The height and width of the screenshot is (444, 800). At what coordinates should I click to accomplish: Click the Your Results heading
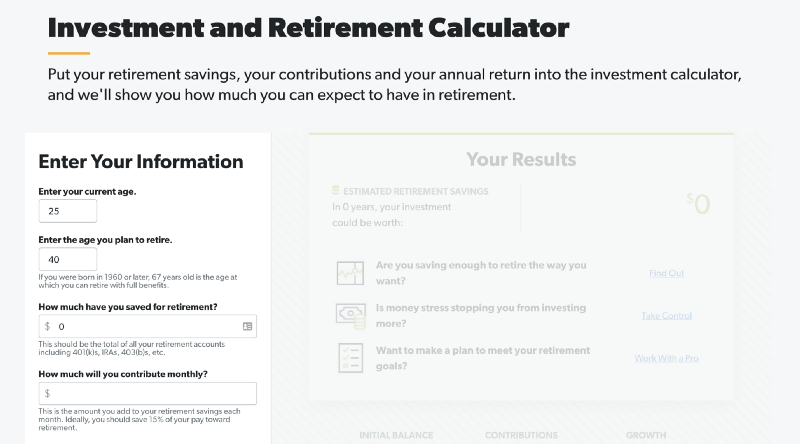(x=521, y=159)
